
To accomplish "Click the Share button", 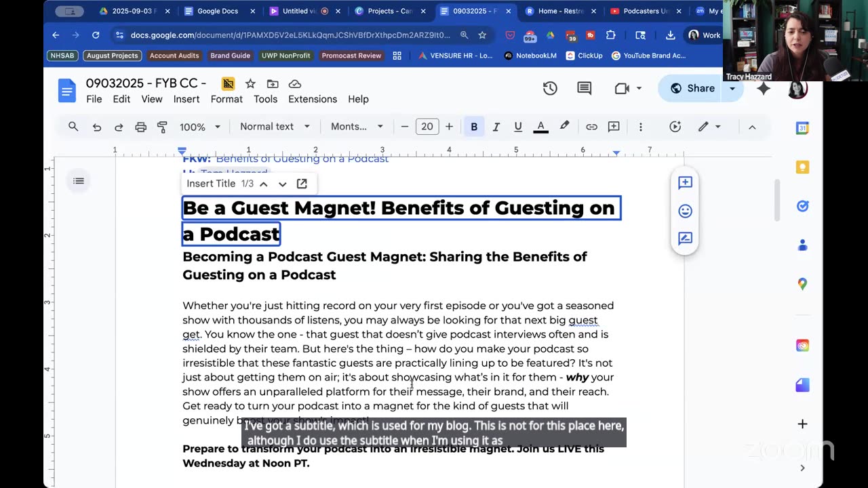I will pyautogui.click(x=692, y=88).
